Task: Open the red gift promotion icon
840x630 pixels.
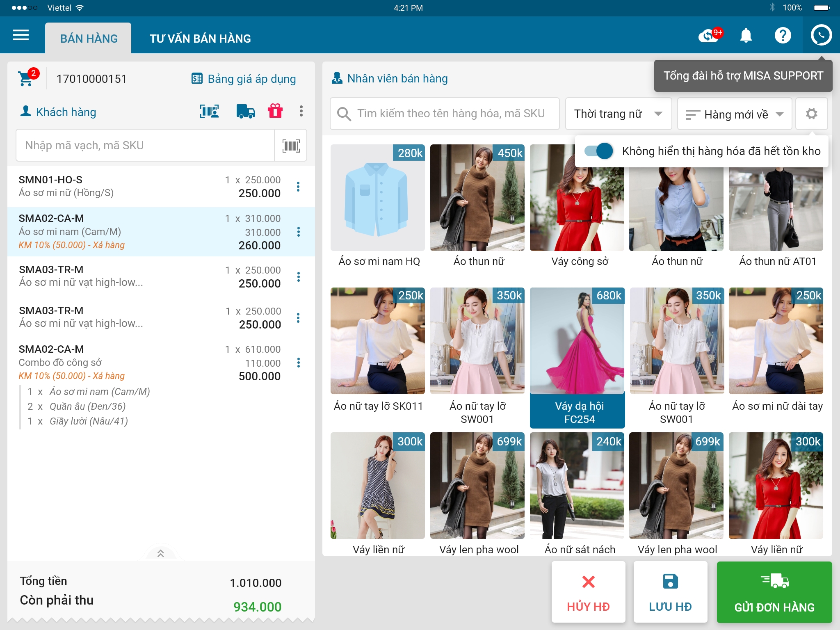Action: [x=275, y=111]
